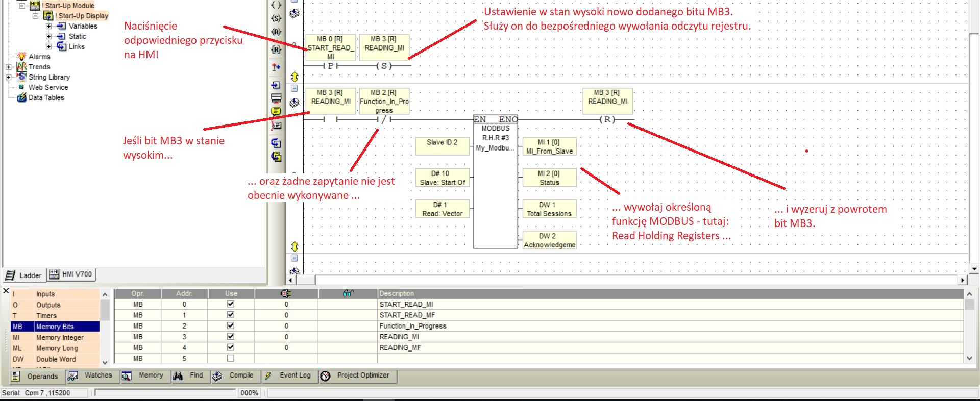Viewport: 980px width, 401px height.
Task: Open the Event Log panel
Action: click(x=289, y=376)
